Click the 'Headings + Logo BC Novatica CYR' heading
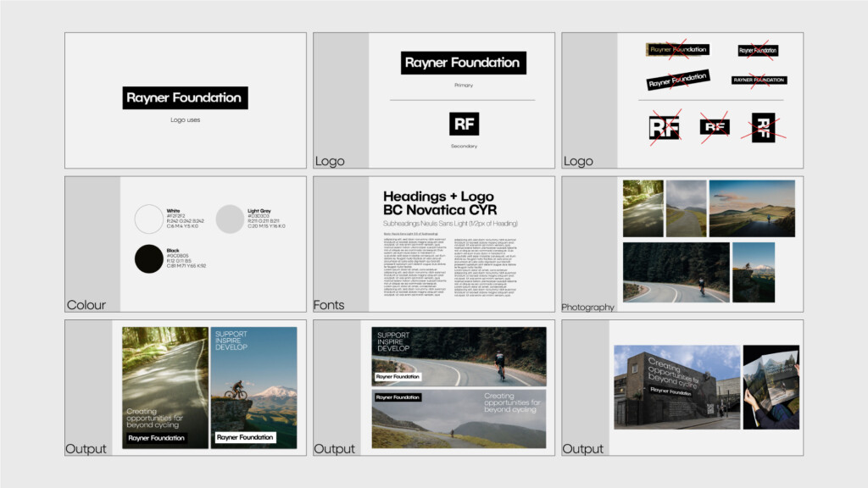Screen dimensions: 868x488 (439, 203)
